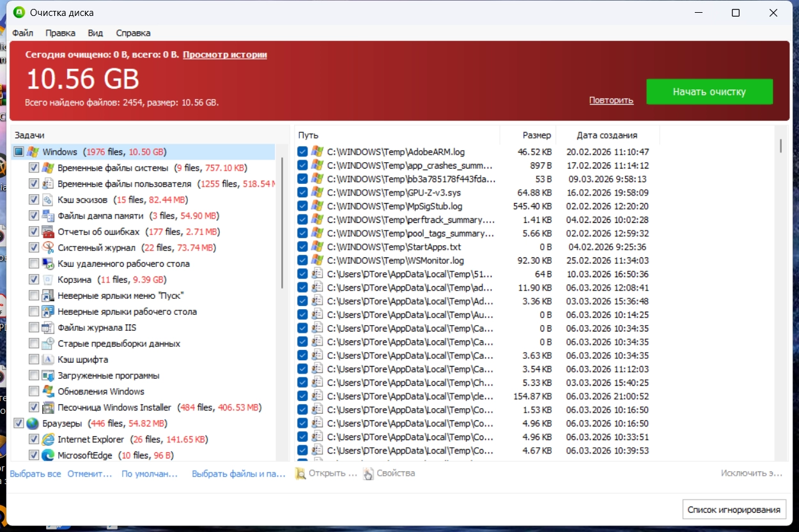Click the Начать очистку button
Image resolution: width=799 pixels, height=532 pixels.
[x=710, y=92]
